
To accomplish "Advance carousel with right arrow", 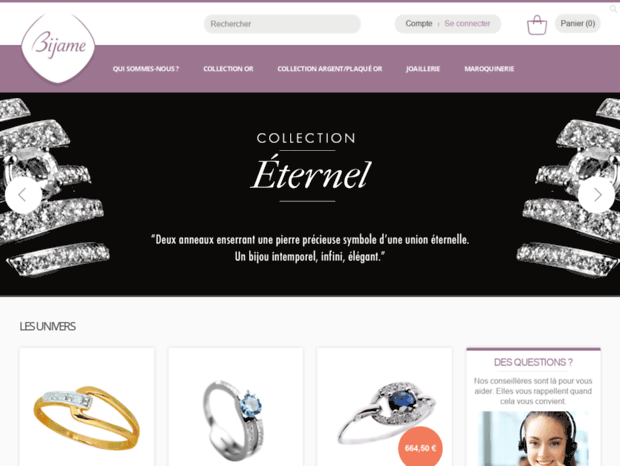I will 596,195.
